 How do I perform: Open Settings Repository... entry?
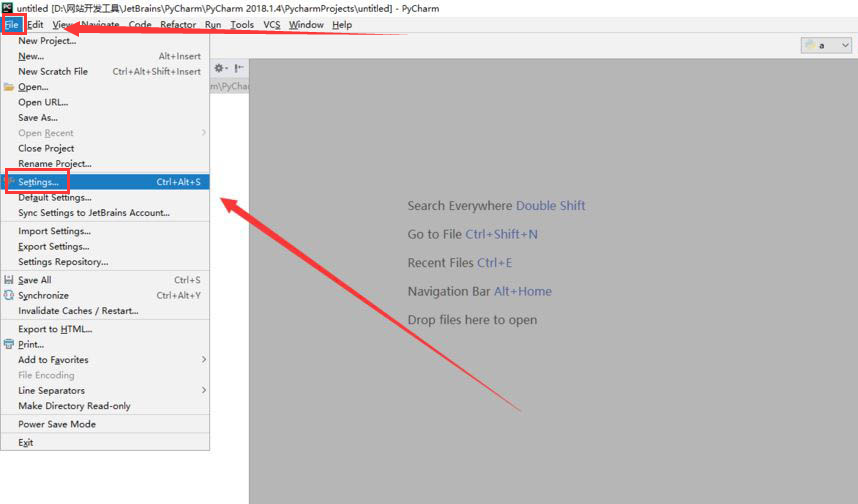pos(105,262)
